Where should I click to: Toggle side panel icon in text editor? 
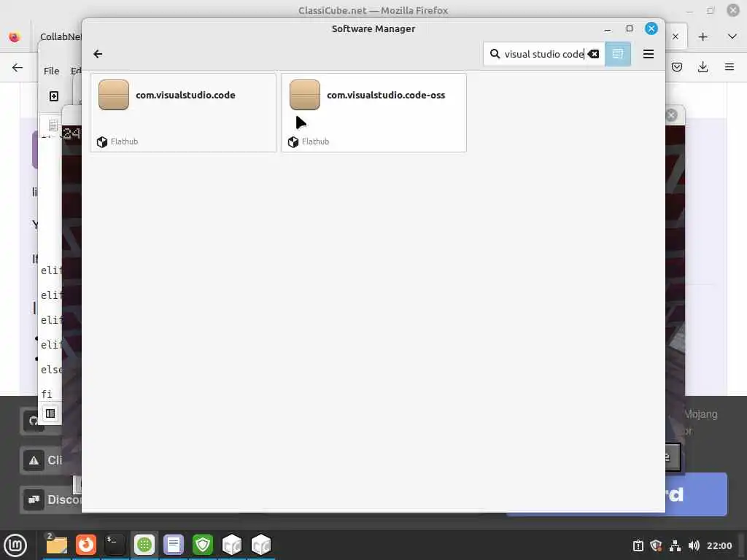[50, 413]
